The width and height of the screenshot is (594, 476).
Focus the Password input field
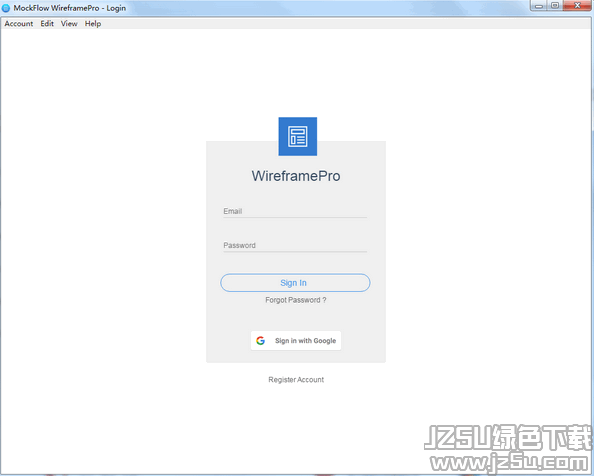tap(295, 245)
